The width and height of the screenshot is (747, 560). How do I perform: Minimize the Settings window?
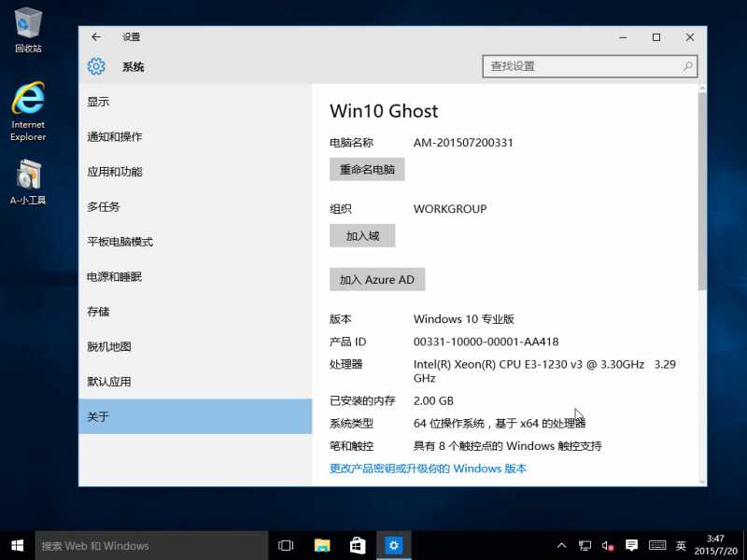(623, 37)
